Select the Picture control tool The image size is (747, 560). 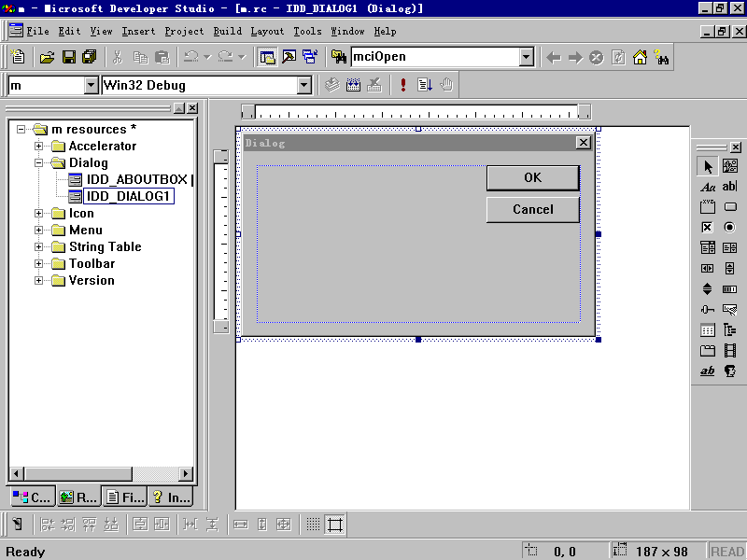pyautogui.click(x=730, y=166)
